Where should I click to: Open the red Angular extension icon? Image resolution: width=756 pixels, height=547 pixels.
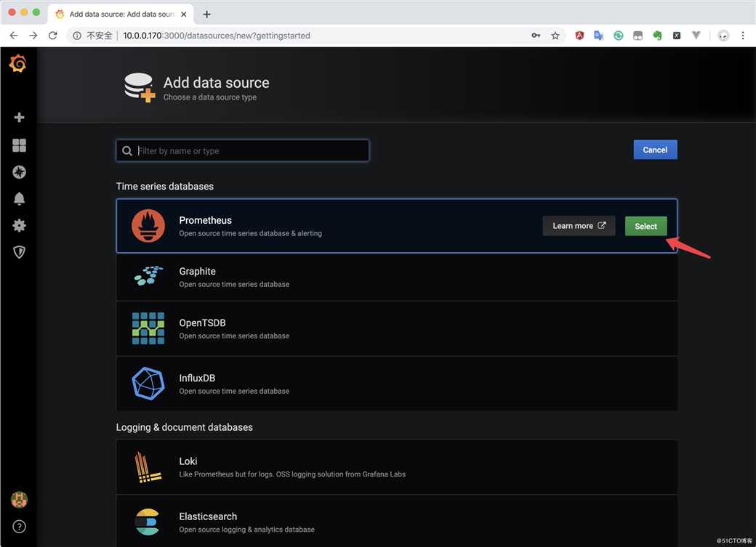(579, 35)
